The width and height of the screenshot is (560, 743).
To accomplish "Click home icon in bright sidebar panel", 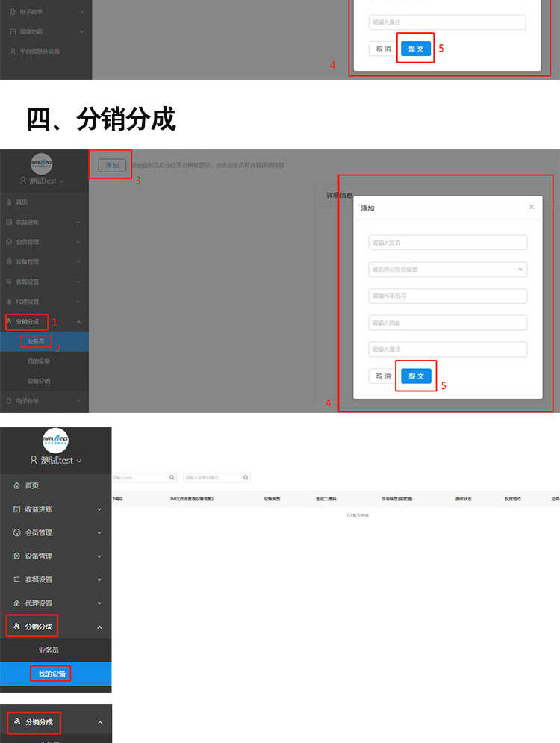I will [x=16, y=485].
